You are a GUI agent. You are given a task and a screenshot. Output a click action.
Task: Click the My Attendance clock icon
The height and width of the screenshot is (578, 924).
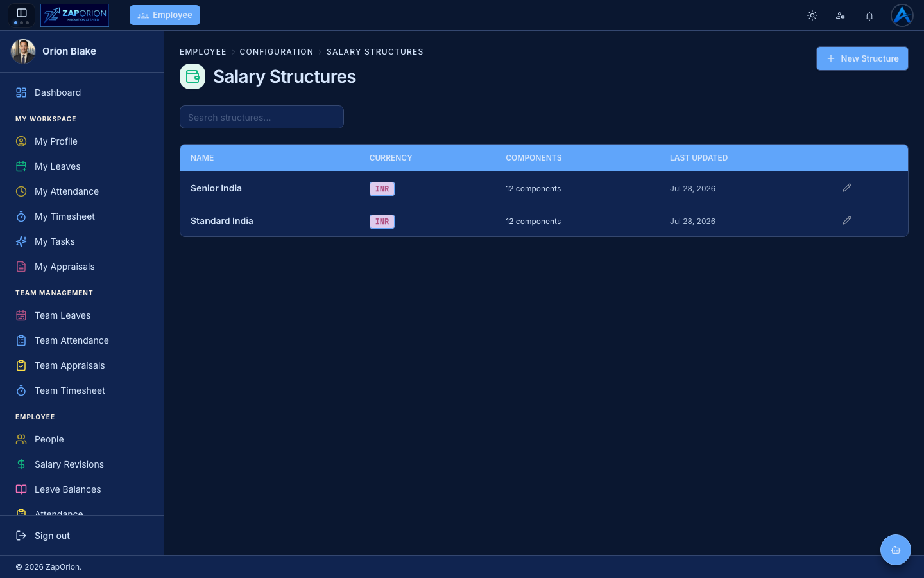(x=21, y=191)
